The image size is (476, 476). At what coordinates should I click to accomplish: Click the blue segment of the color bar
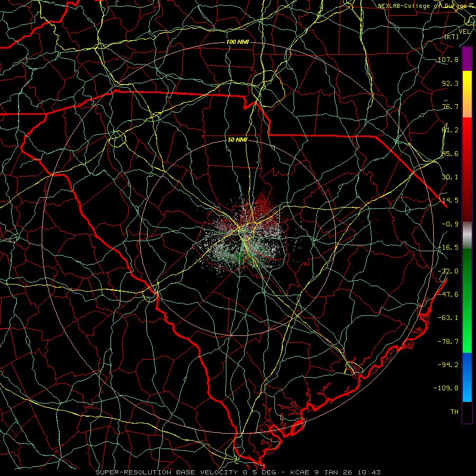tap(467, 377)
